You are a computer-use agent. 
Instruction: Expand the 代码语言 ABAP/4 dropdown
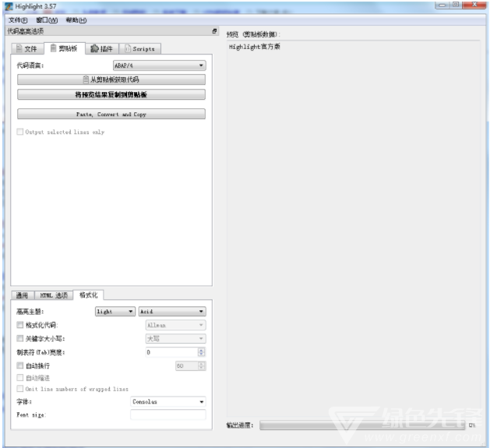pyautogui.click(x=159, y=65)
